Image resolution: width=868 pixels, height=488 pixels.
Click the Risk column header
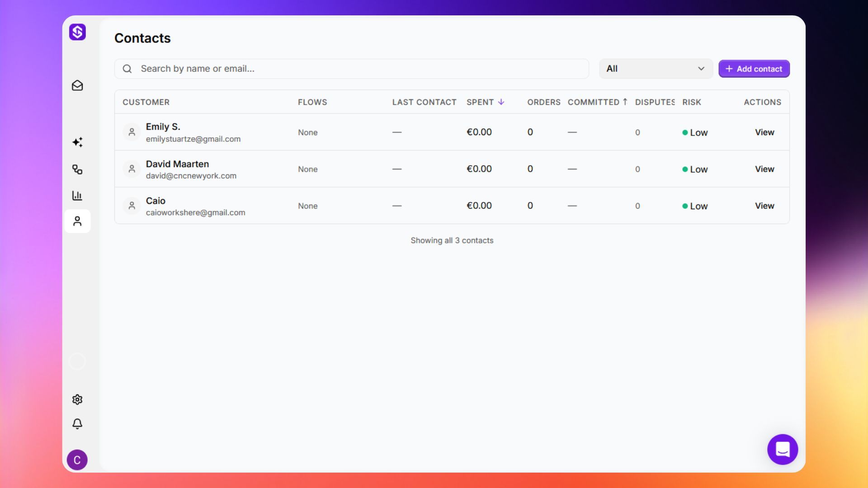tap(692, 102)
